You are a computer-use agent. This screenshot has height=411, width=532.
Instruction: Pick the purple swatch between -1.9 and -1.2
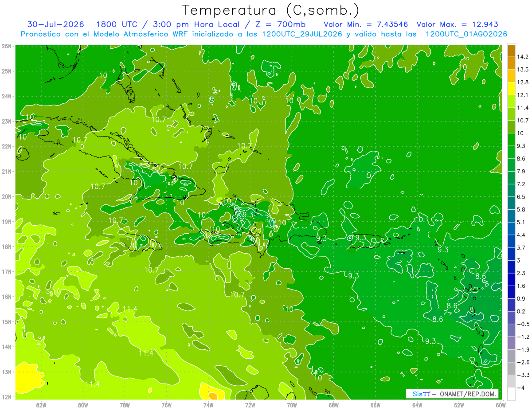coord(511,344)
